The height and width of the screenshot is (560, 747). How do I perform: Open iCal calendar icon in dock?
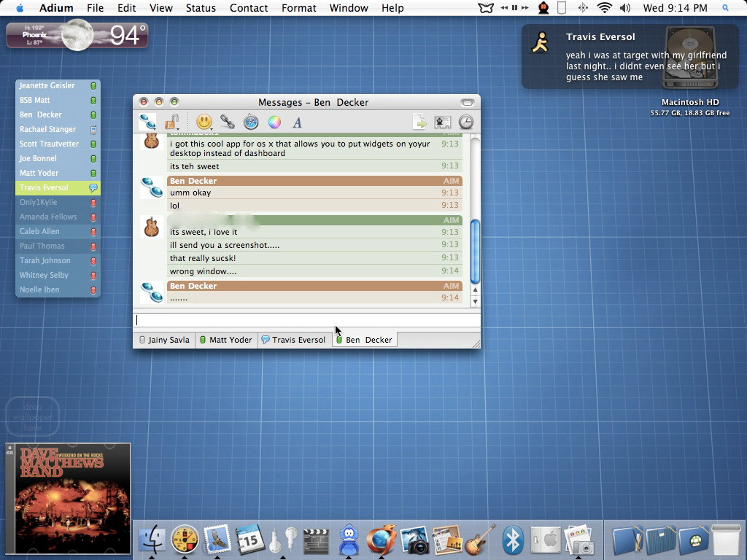tap(250, 540)
